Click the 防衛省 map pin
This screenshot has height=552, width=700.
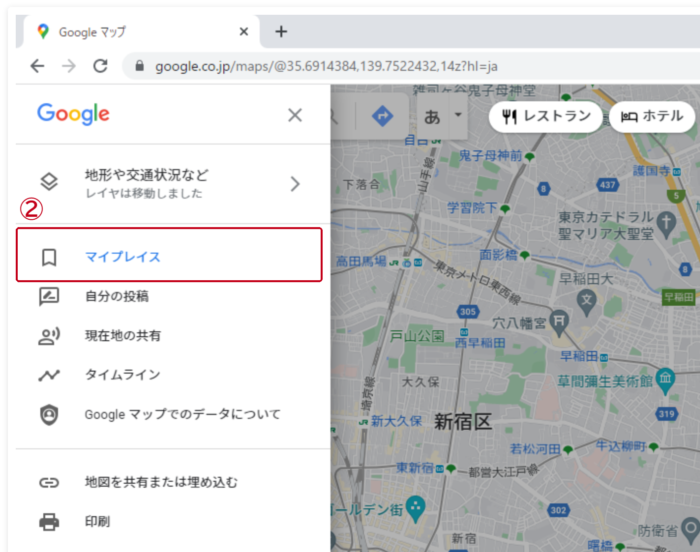pyautogui.click(x=691, y=530)
